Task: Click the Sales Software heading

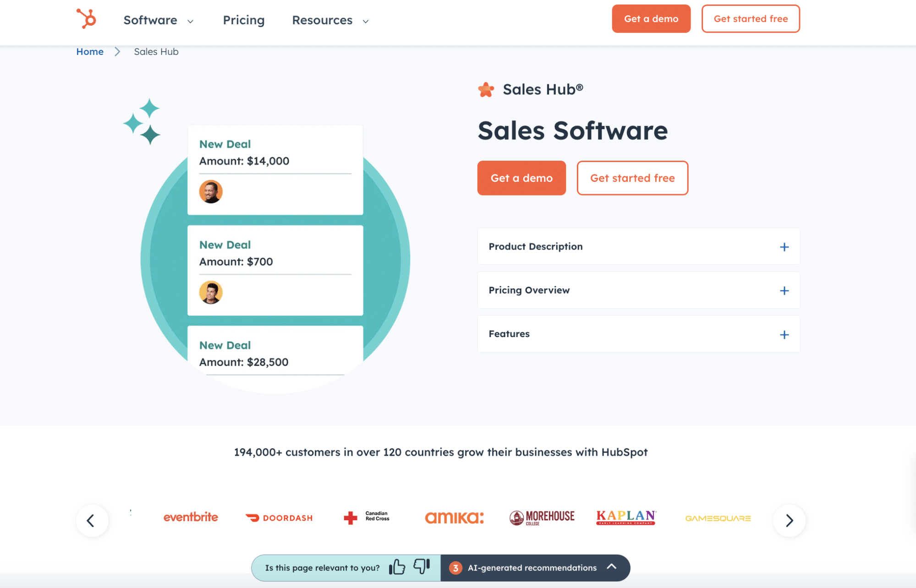Action: click(573, 131)
